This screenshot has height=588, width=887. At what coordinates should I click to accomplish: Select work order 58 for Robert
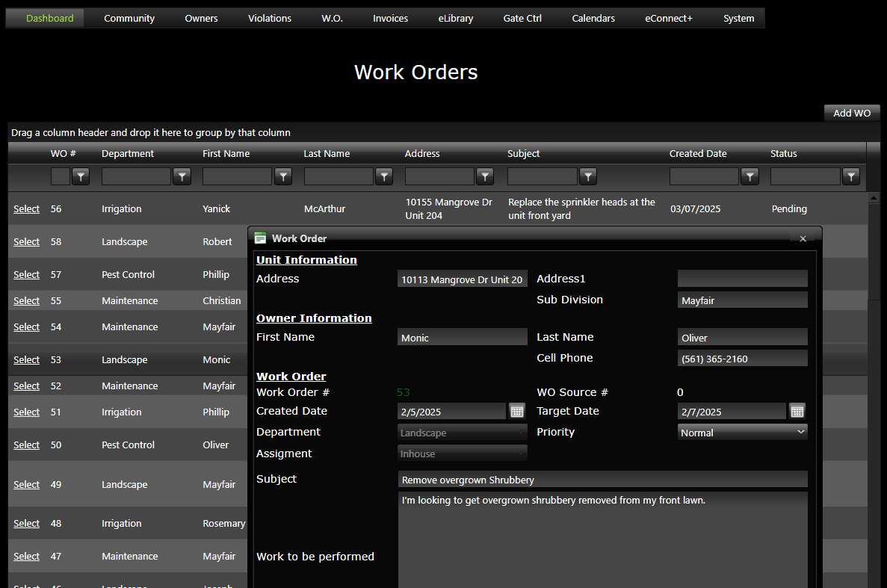coord(26,241)
